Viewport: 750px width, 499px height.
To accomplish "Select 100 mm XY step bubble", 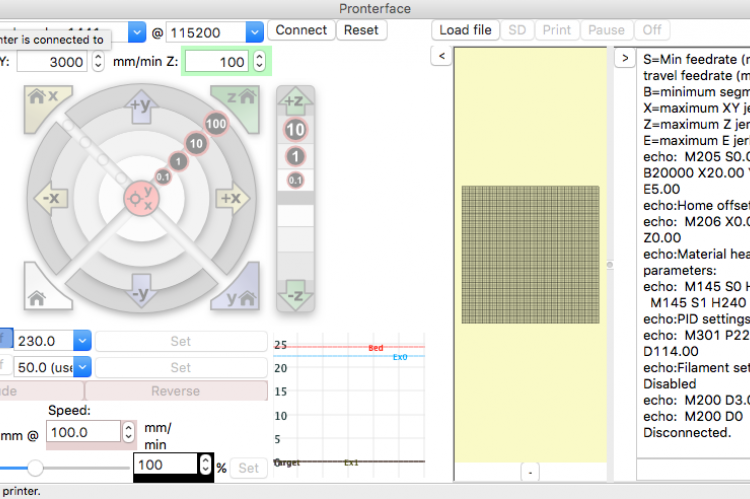I will (x=216, y=124).
